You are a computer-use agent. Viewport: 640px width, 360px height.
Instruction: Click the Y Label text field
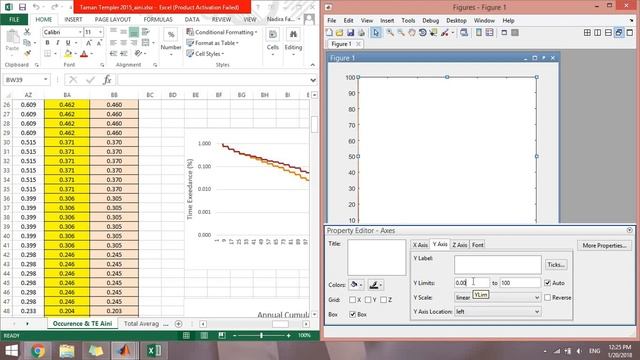[x=498, y=265]
